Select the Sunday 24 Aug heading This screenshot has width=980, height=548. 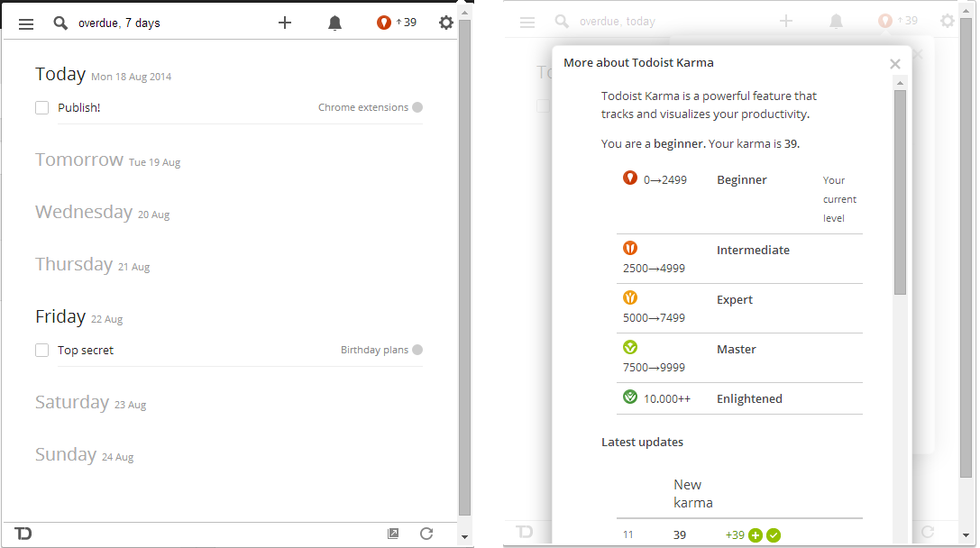(x=85, y=454)
